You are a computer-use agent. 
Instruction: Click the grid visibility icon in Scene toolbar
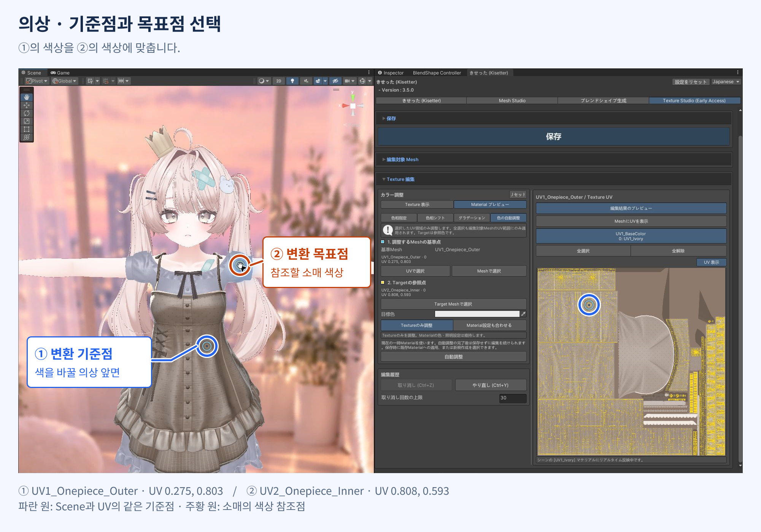(90, 81)
